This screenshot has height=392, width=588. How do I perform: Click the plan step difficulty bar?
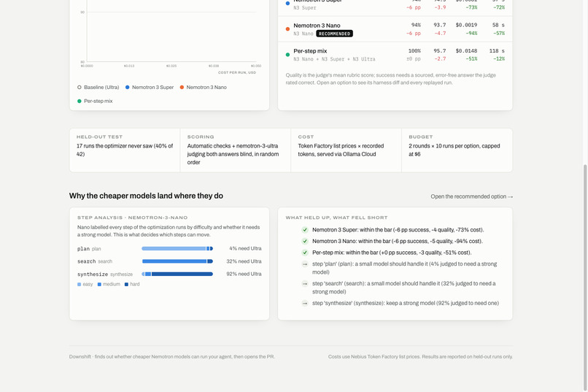point(177,249)
